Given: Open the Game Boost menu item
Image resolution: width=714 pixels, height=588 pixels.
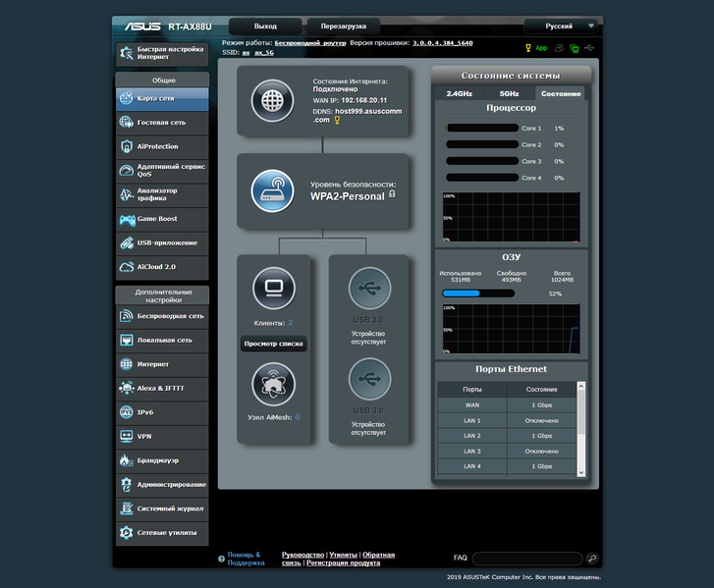Looking at the screenshot, I should pos(162,219).
